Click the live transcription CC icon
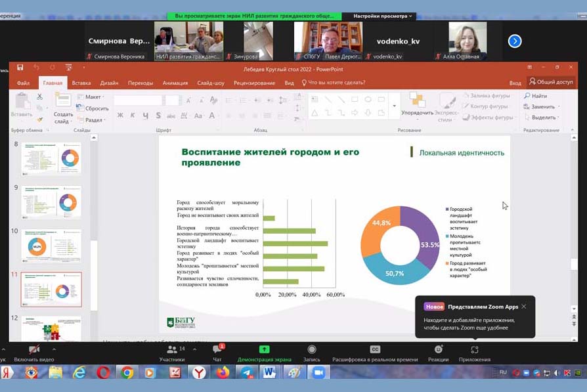Image resolution: width=587 pixels, height=392 pixels. (x=375, y=351)
